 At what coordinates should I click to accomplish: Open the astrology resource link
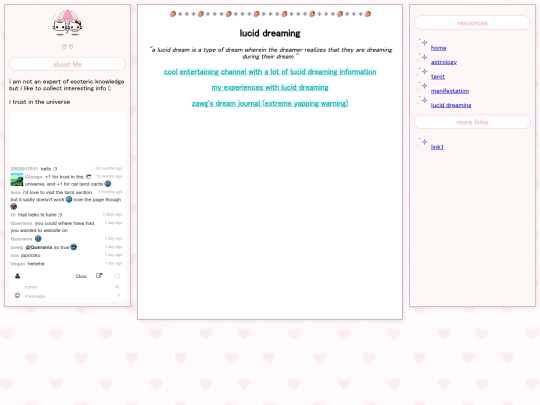click(x=444, y=62)
